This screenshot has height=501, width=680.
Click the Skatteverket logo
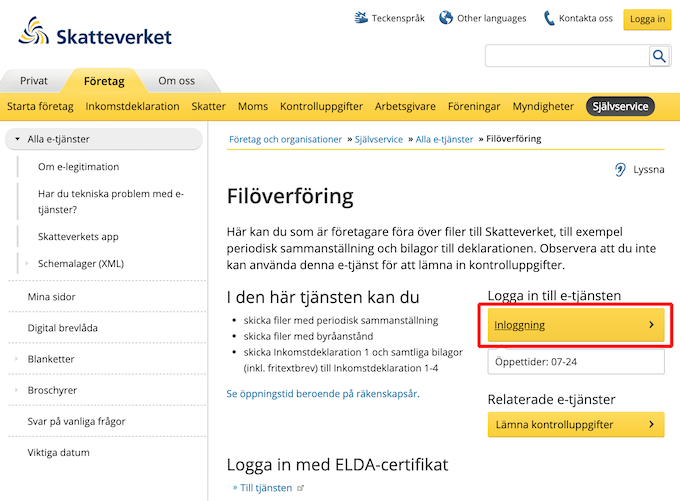(x=95, y=32)
